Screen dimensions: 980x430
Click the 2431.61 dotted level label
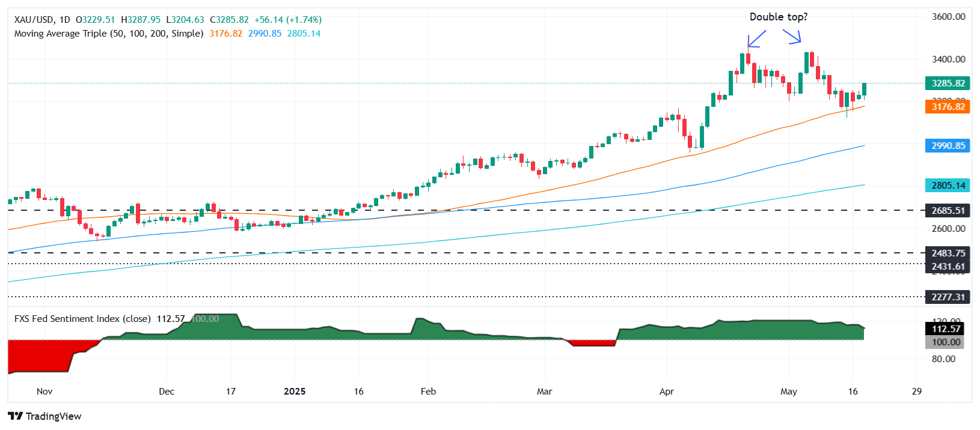pos(948,267)
